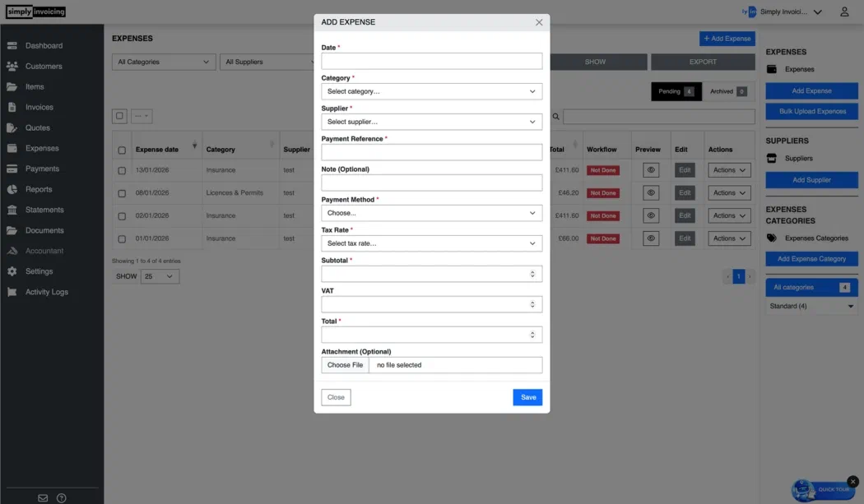Click Choose File under Attachment
The image size is (864, 504).
[345, 364]
